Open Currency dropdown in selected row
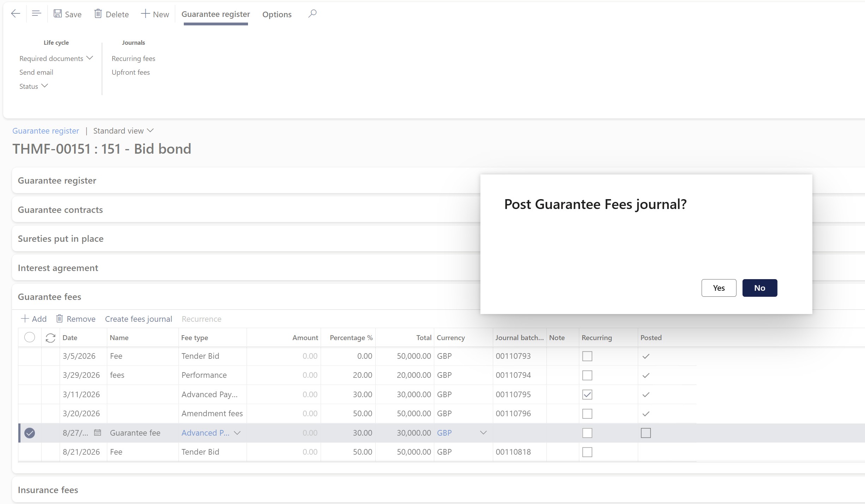Screen dimensions: 865x504 483,433
